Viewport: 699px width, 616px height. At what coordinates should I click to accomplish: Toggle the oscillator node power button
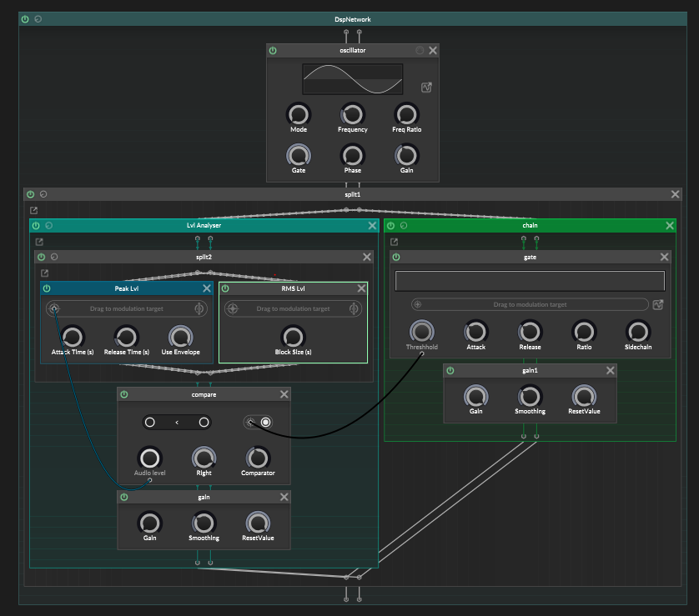click(x=273, y=50)
